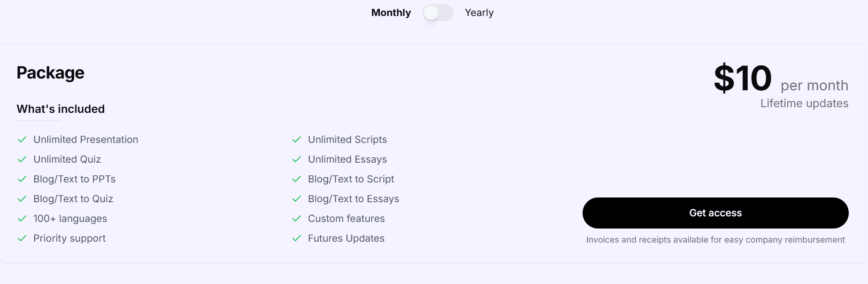Click checkmark beside Unlimited Presentation
The width and height of the screenshot is (868, 284).
(22, 140)
